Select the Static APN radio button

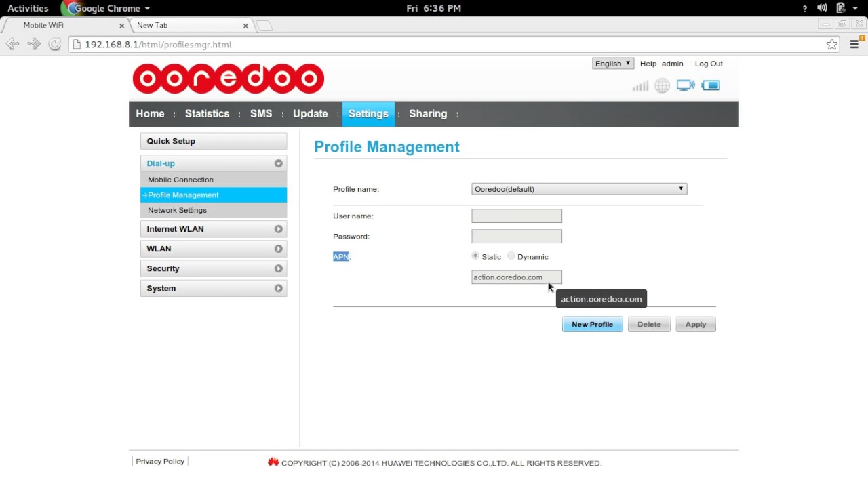coord(475,256)
